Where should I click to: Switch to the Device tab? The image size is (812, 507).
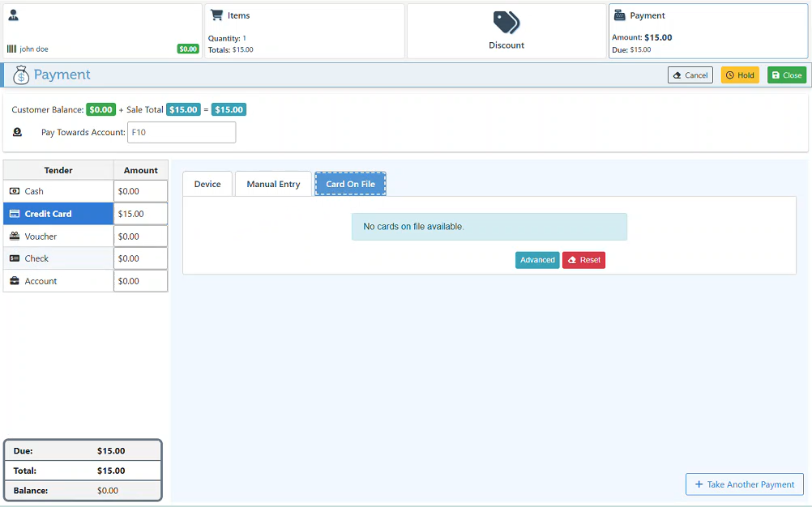click(207, 184)
